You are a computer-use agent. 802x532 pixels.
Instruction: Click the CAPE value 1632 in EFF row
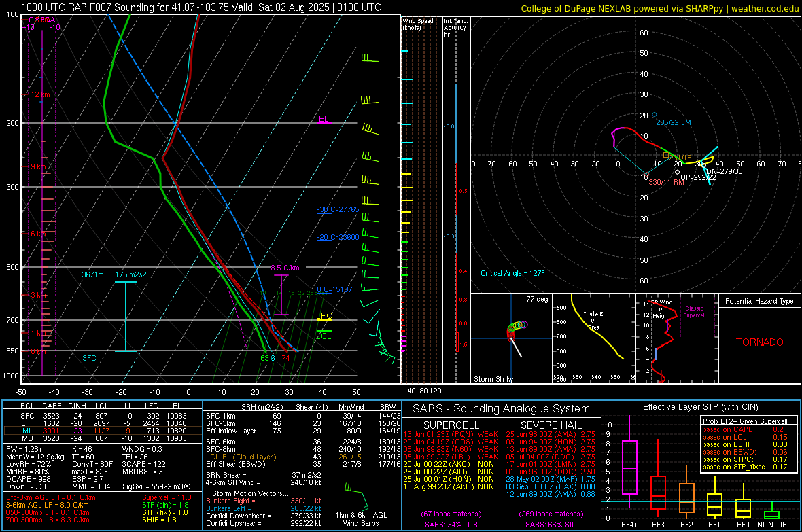coord(52,423)
